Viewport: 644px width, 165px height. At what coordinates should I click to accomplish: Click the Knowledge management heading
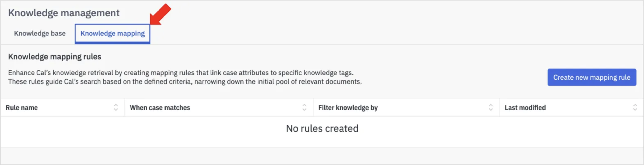pyautogui.click(x=64, y=13)
